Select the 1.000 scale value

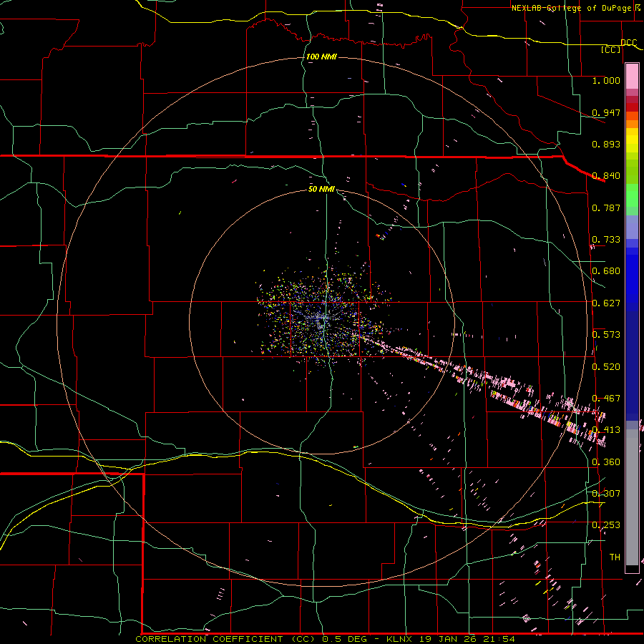tap(606, 80)
